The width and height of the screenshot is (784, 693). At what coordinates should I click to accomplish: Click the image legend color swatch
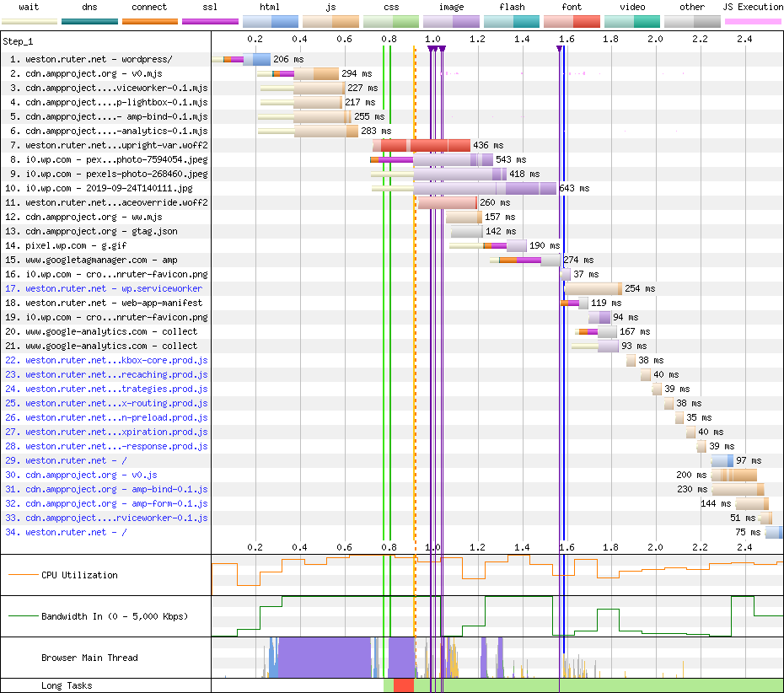point(451,20)
